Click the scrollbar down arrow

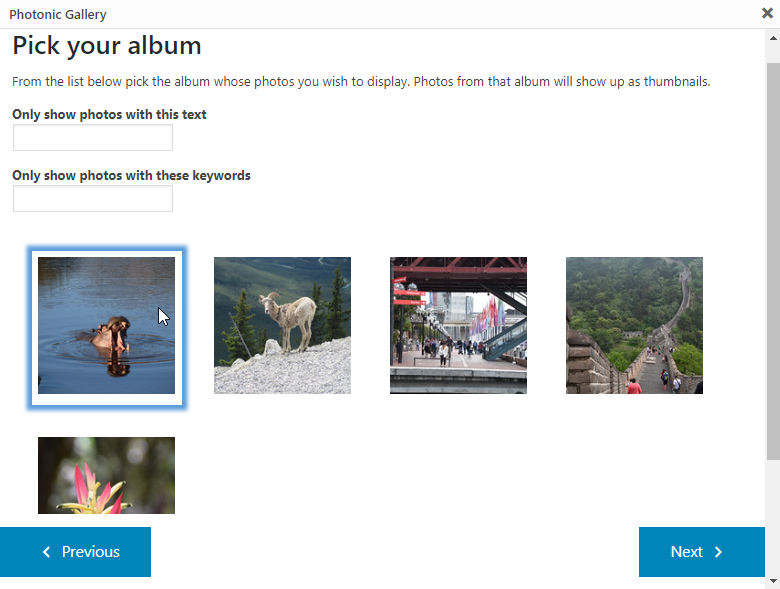click(x=772, y=580)
